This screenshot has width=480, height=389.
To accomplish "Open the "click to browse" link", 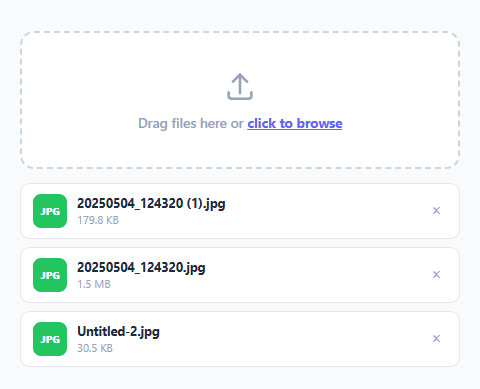I will pyautogui.click(x=295, y=123).
